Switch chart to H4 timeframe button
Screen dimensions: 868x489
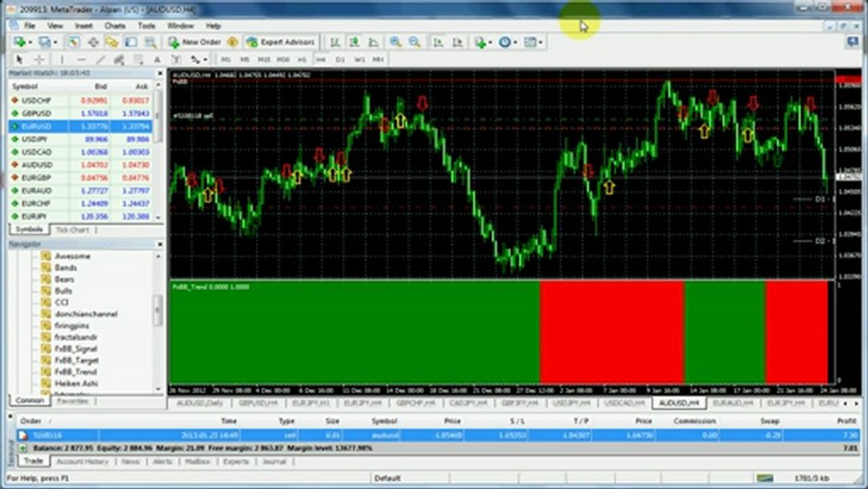point(320,60)
